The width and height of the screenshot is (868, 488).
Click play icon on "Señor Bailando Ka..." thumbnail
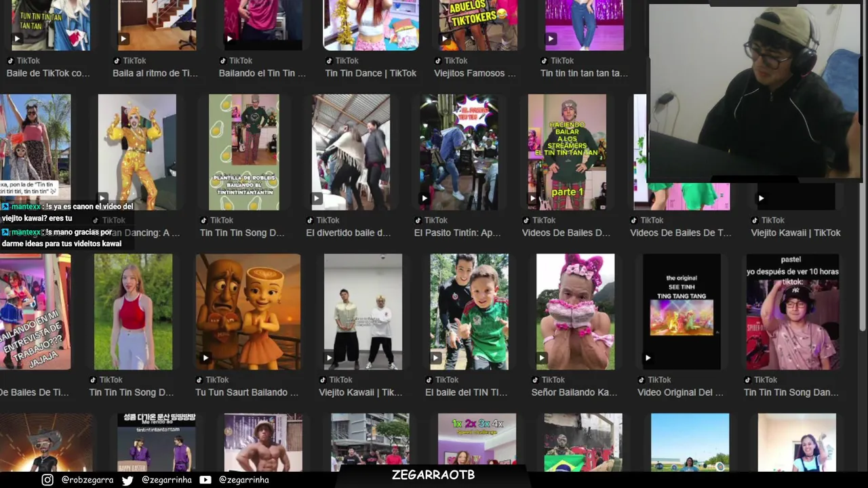(542, 358)
